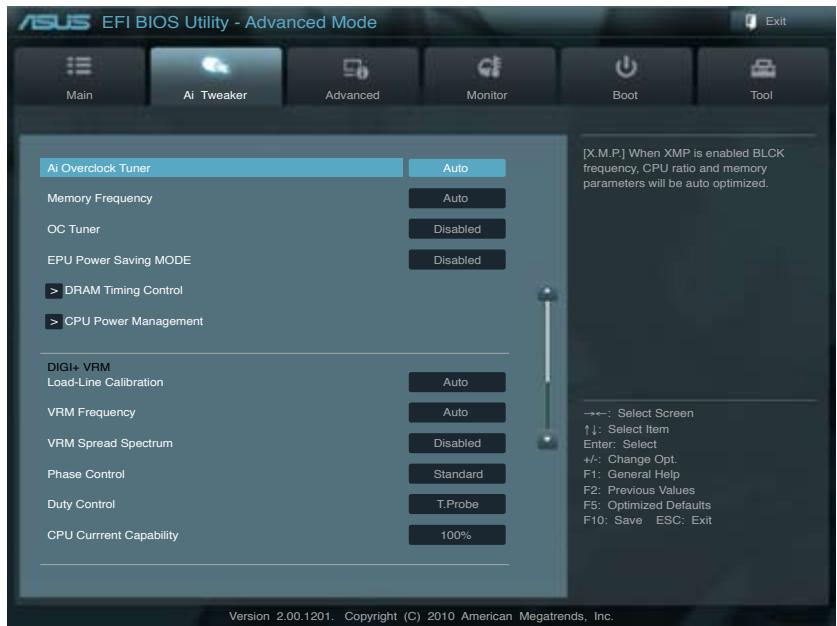Viewport: 837px width, 626px height.
Task: Expand DRAM Timing Control arrow
Action: click(53, 291)
